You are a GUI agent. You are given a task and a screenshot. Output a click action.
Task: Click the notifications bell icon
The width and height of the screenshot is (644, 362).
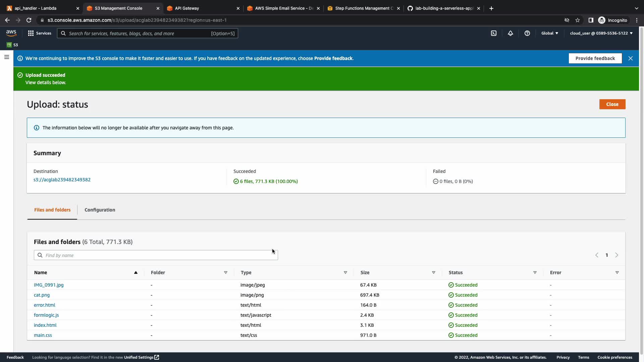(510, 33)
